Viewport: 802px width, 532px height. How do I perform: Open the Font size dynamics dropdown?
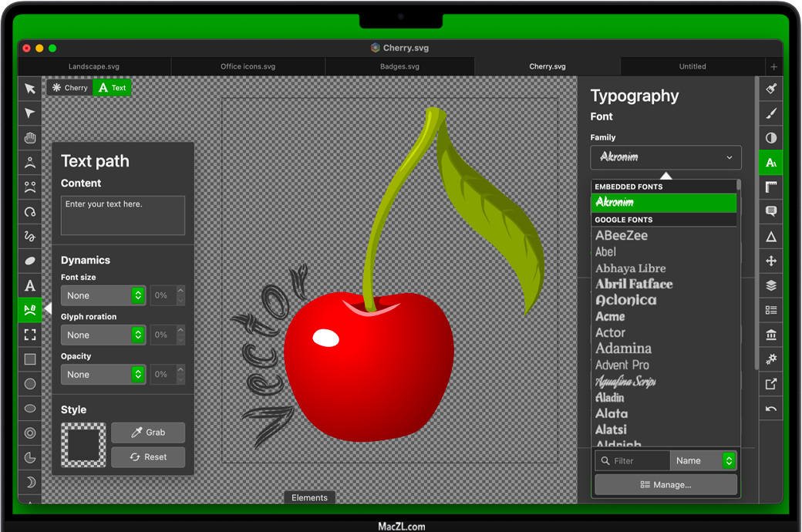[x=103, y=295]
